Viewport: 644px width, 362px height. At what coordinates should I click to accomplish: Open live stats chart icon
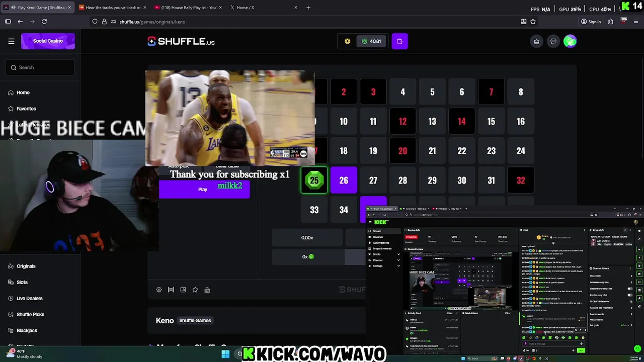pyautogui.click(x=183, y=290)
